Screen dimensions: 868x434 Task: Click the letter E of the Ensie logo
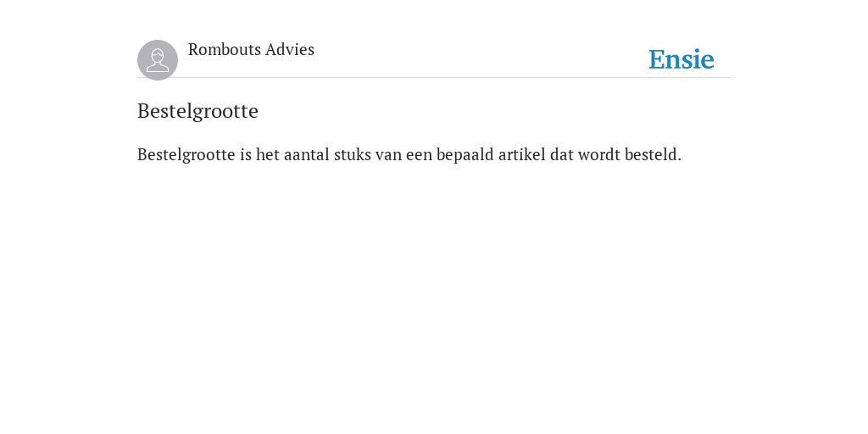click(657, 59)
